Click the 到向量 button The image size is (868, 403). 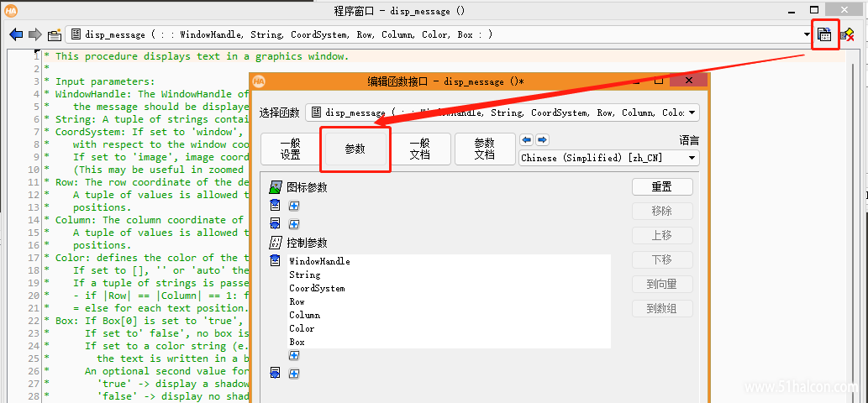point(662,284)
